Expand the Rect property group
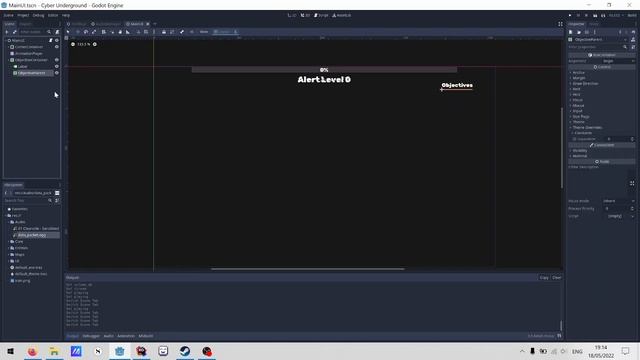 575,89
